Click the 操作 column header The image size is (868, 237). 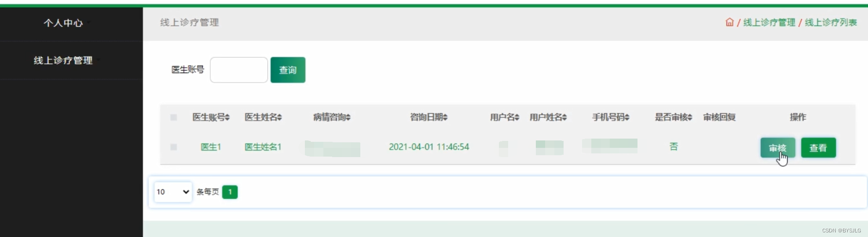coord(798,117)
